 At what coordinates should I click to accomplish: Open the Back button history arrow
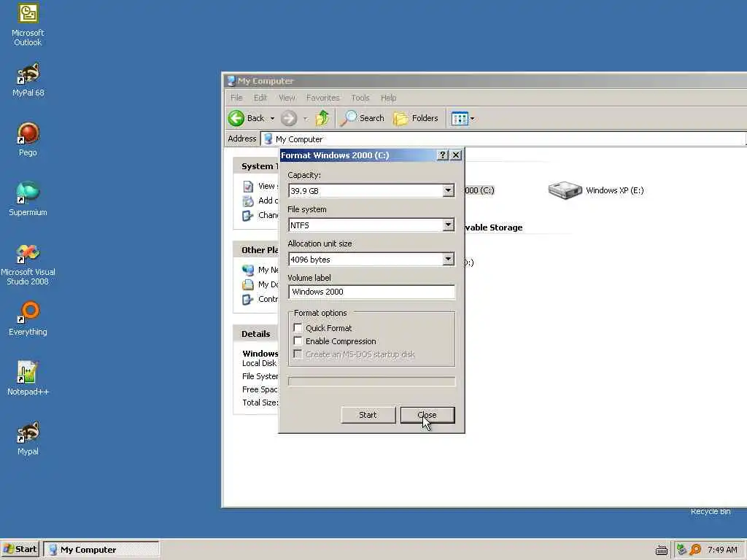click(x=273, y=119)
